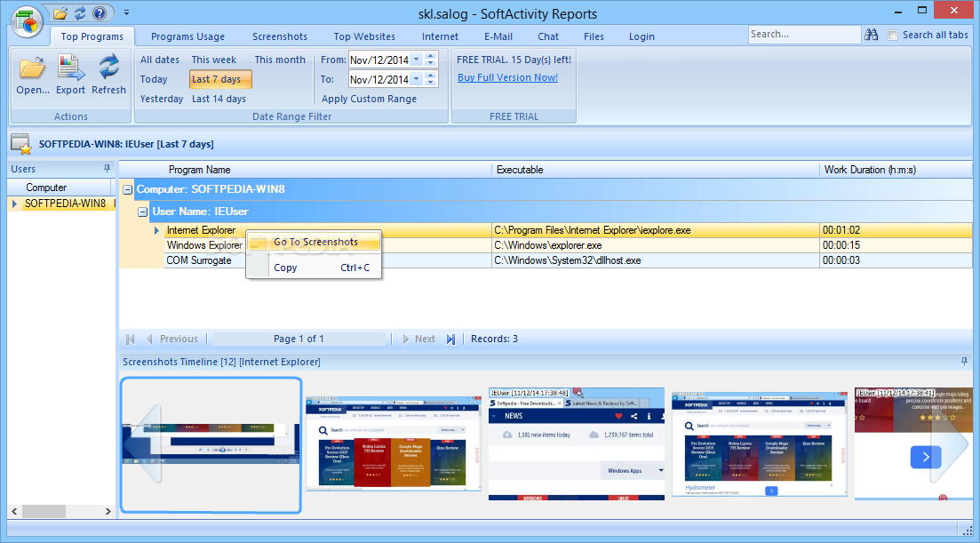The image size is (980, 543).
Task: Click the Search input field
Action: [x=804, y=35]
